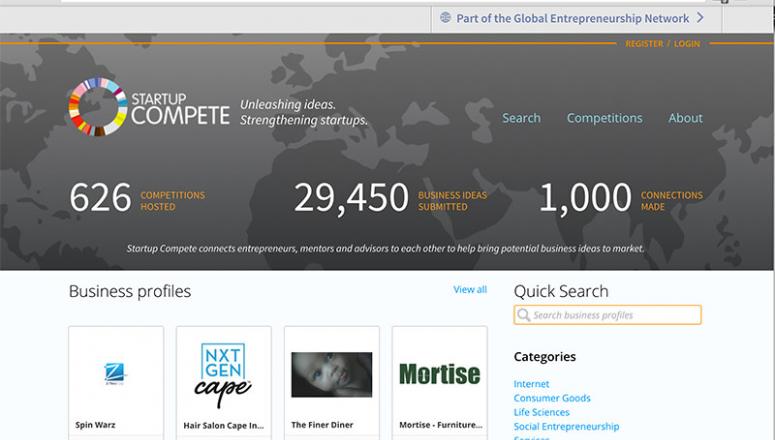
Task: Select the Social Entrepreneurship category
Action: pyautogui.click(x=566, y=426)
